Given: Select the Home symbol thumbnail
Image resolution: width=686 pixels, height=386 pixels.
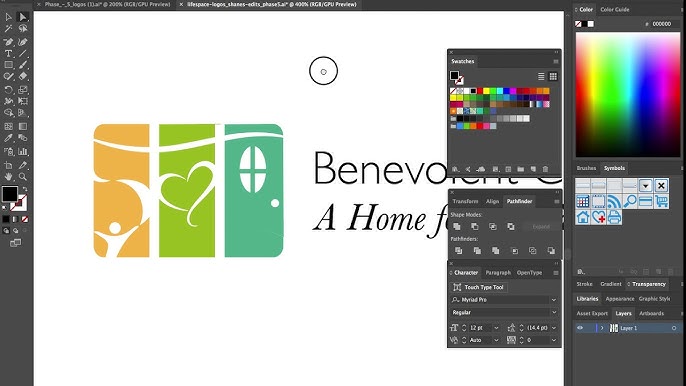Looking at the screenshot, I should point(582,217).
